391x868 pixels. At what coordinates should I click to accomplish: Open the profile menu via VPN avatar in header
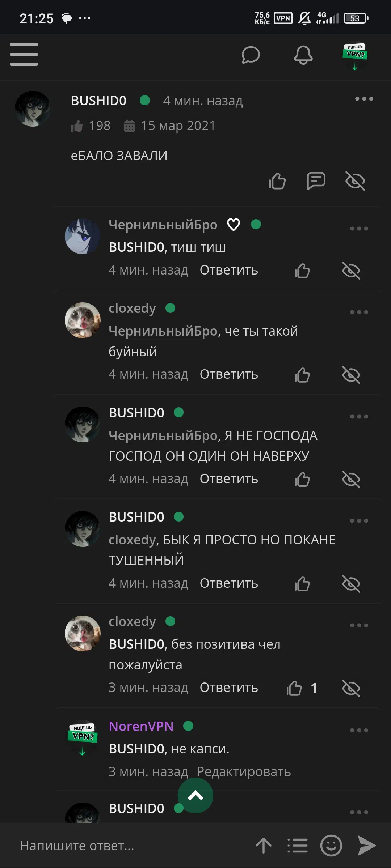tap(355, 55)
